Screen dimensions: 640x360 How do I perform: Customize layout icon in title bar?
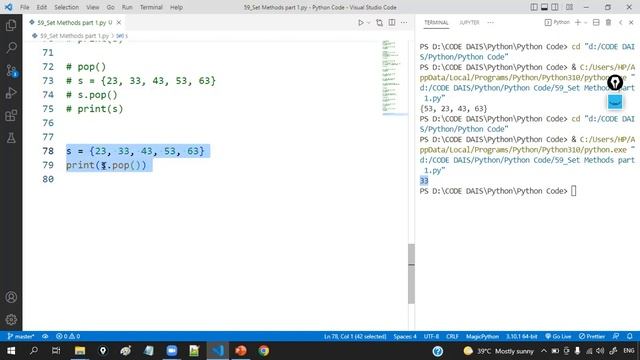pos(569,7)
